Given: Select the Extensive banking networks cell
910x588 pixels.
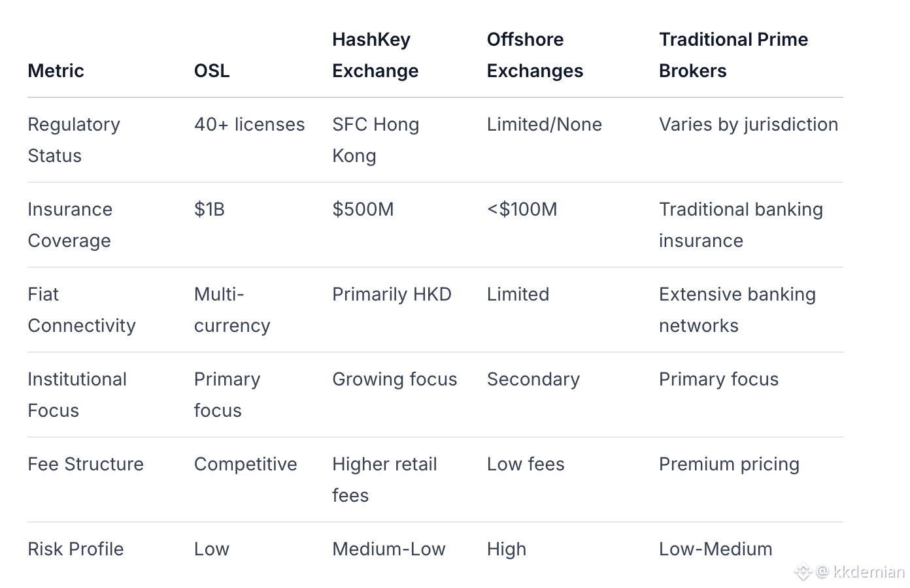Looking at the screenshot, I should point(737,310).
